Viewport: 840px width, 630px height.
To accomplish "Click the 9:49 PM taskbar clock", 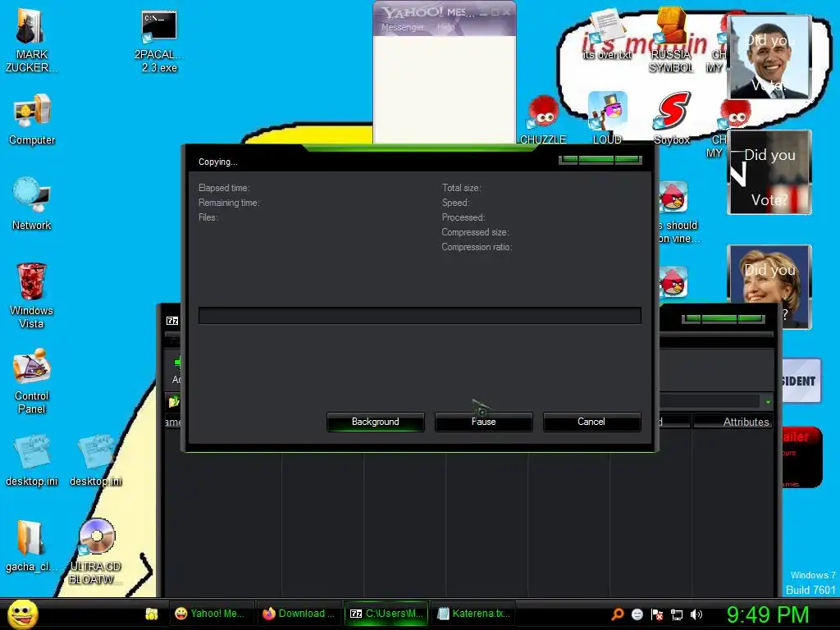I will pos(768,614).
